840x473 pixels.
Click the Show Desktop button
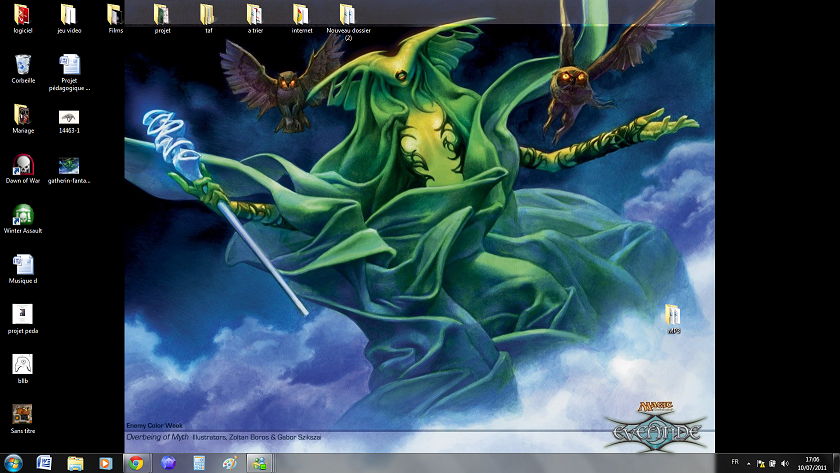(836, 463)
